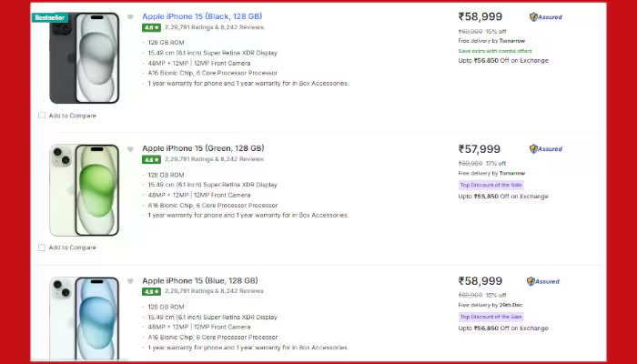637x364 pixels.
Task: Click Assured badge on Blue iPhone 15 listing
Action: tap(542, 281)
